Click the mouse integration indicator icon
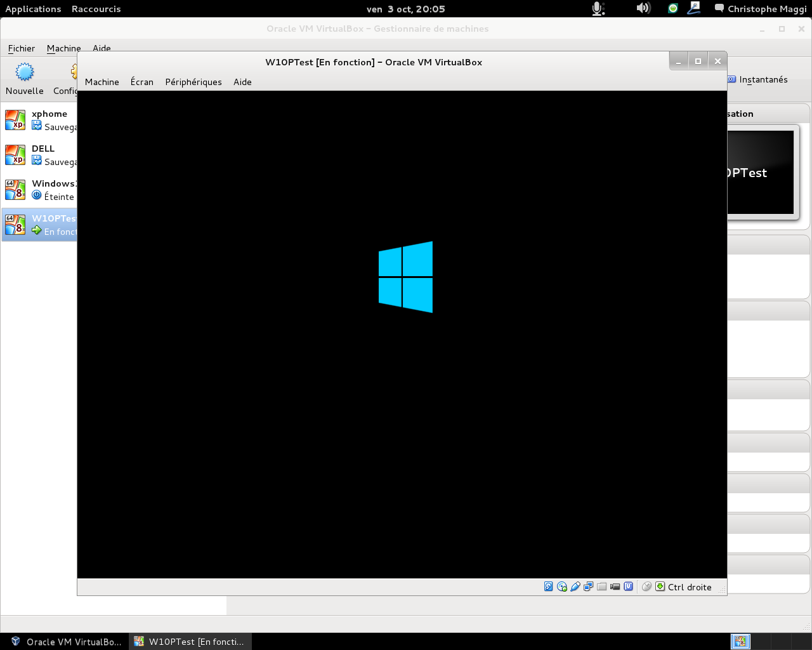 point(647,587)
